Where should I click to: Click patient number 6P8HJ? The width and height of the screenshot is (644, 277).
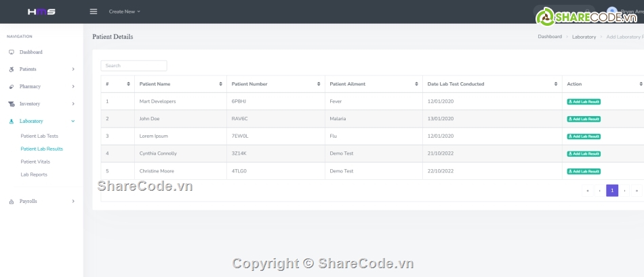pos(239,101)
